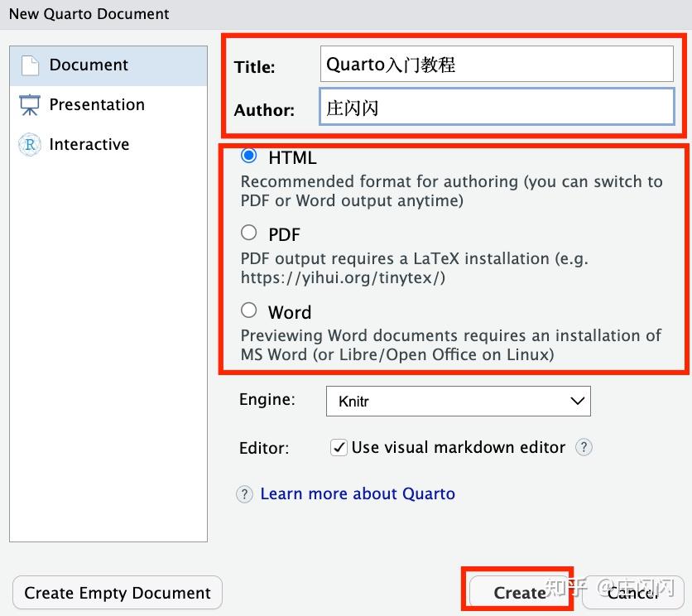
Task: Click Create Empty Document button
Action: point(118,593)
